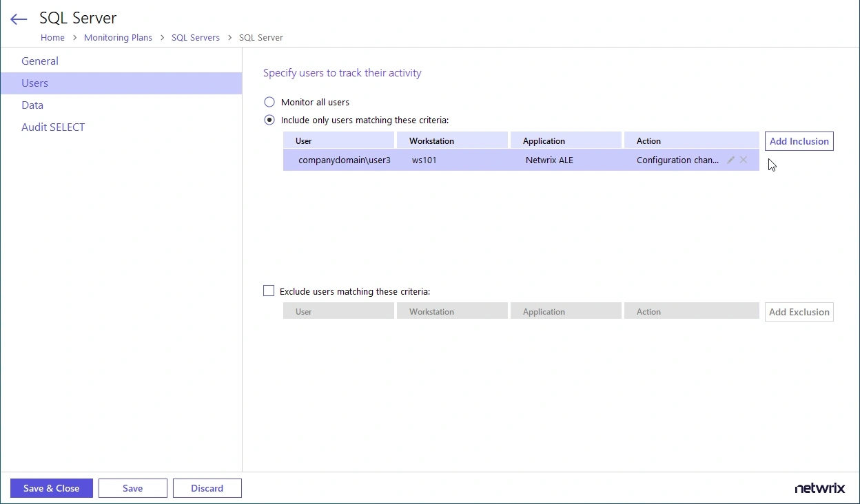Discard the current changes
The width and height of the screenshot is (860, 504).
[207, 487]
